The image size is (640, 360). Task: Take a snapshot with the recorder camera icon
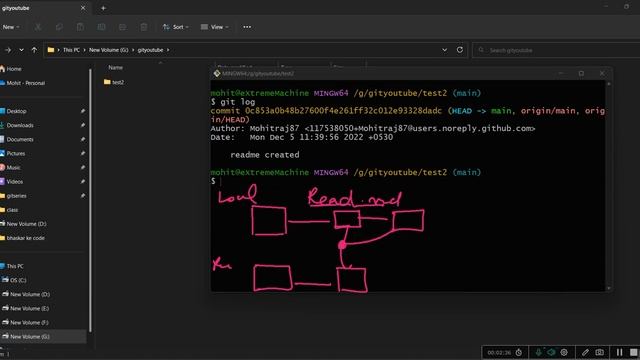599,352
